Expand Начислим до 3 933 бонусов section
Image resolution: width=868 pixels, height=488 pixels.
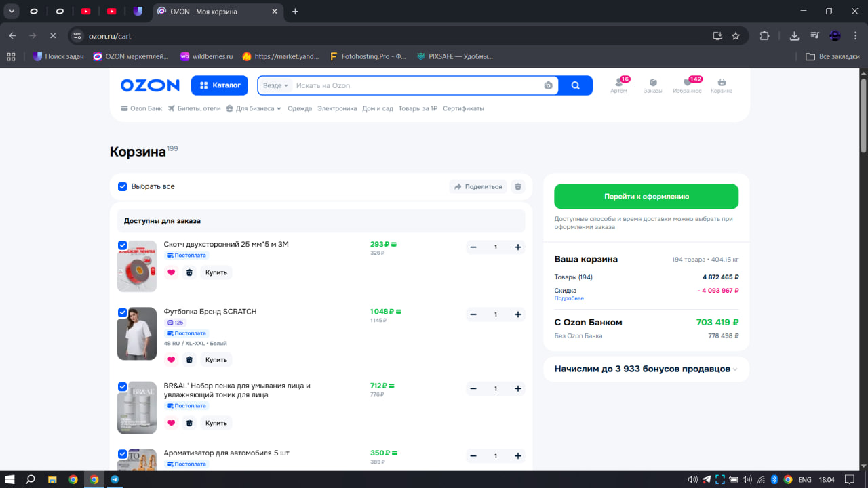coord(646,369)
